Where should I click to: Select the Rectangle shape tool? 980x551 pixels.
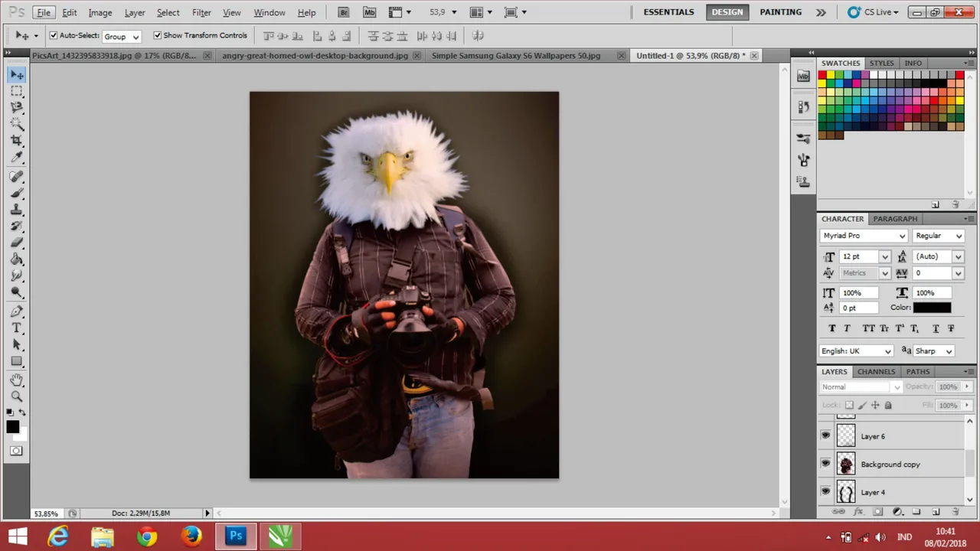pyautogui.click(x=17, y=362)
